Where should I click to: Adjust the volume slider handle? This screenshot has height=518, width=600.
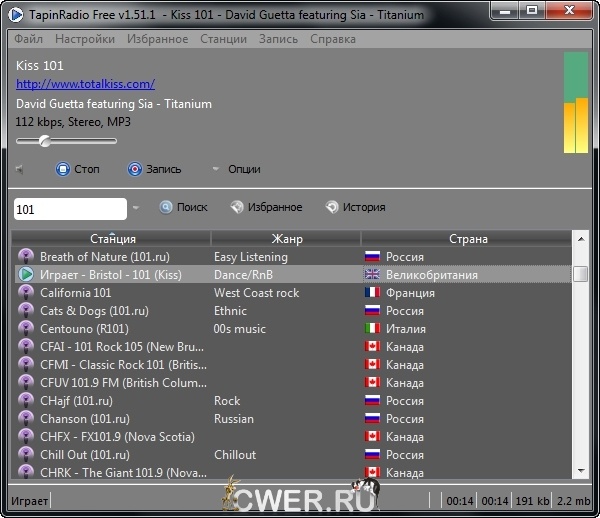click(x=44, y=141)
